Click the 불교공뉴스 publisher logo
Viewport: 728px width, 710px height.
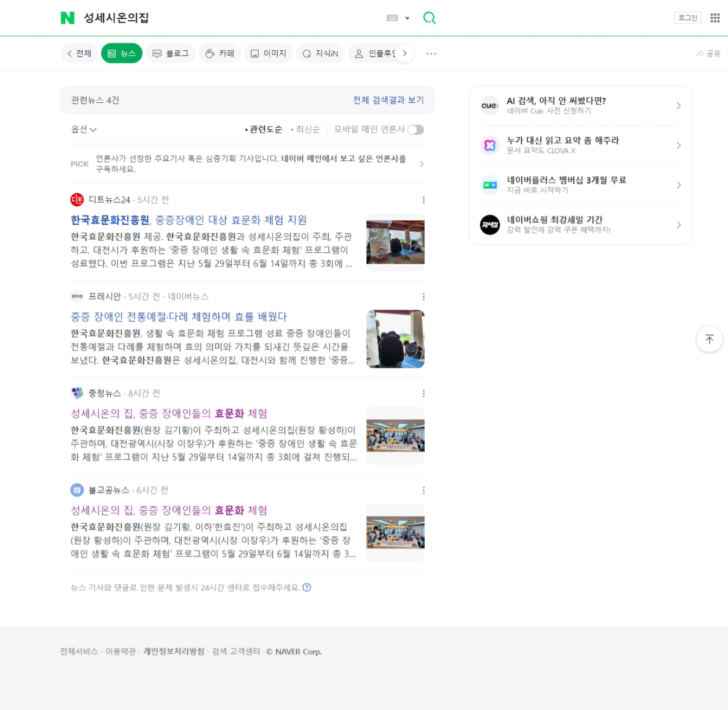(77, 490)
